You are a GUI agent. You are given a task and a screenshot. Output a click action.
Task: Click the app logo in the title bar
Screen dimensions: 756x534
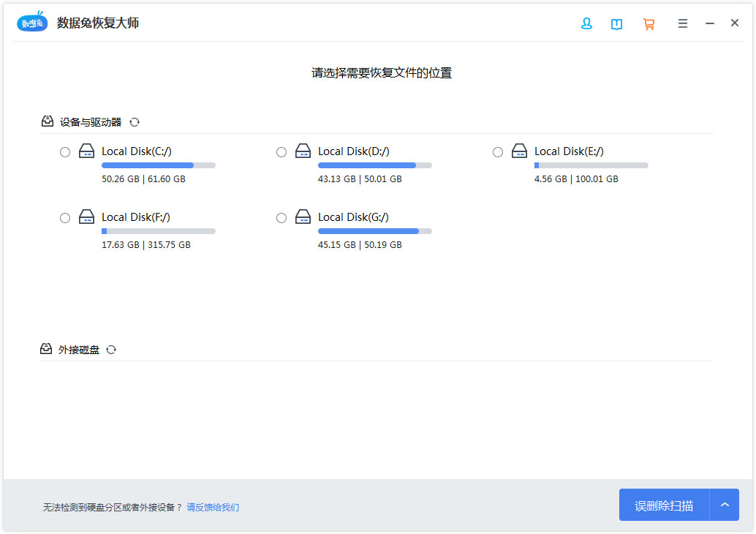32,23
